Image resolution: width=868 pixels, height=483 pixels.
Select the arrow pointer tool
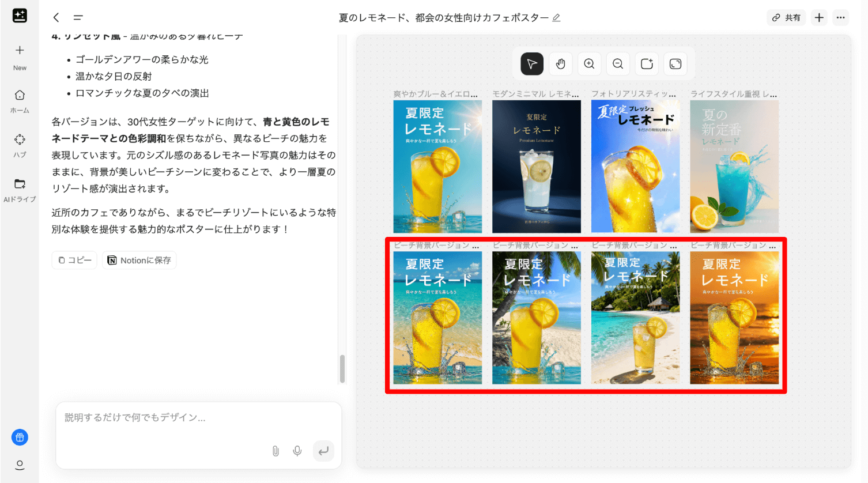532,64
